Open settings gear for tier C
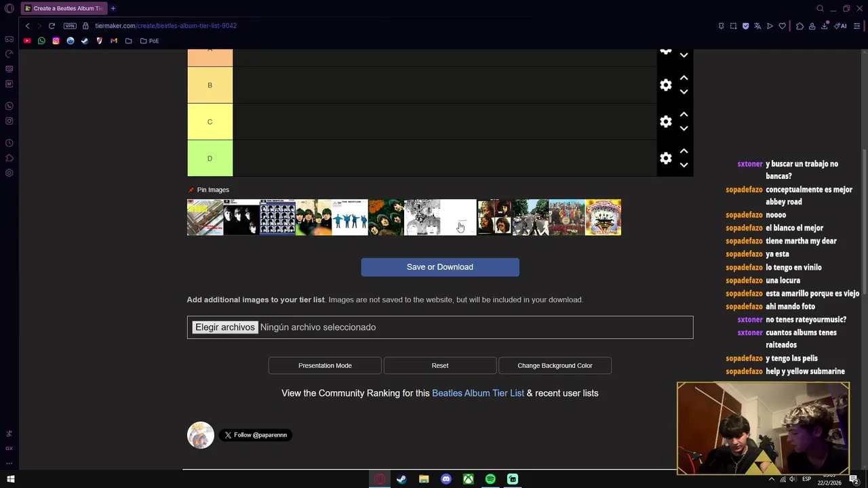Viewport: 868px width, 488px height. coord(666,121)
